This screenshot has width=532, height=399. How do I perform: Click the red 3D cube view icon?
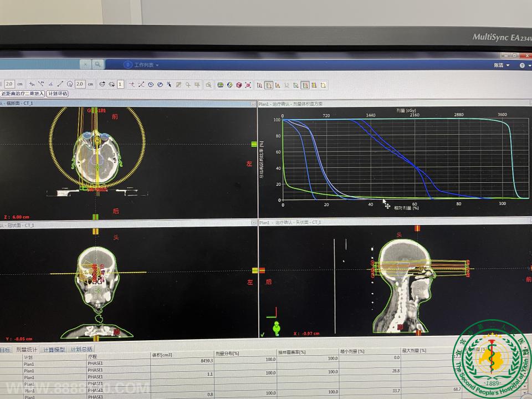click(239, 85)
